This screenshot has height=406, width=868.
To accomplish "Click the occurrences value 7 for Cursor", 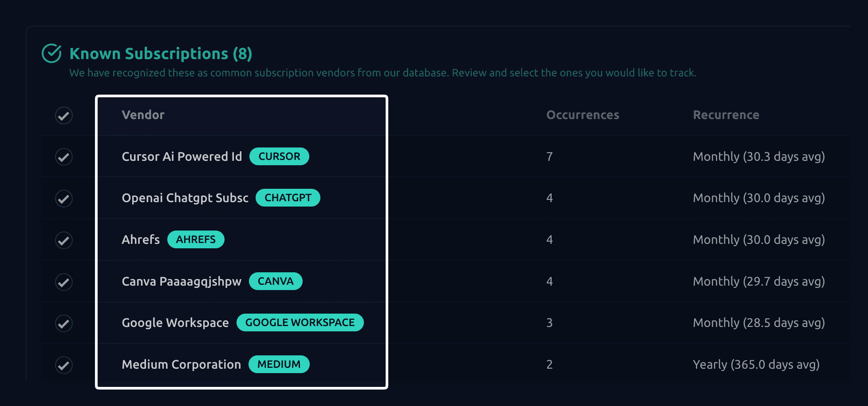I will (549, 156).
